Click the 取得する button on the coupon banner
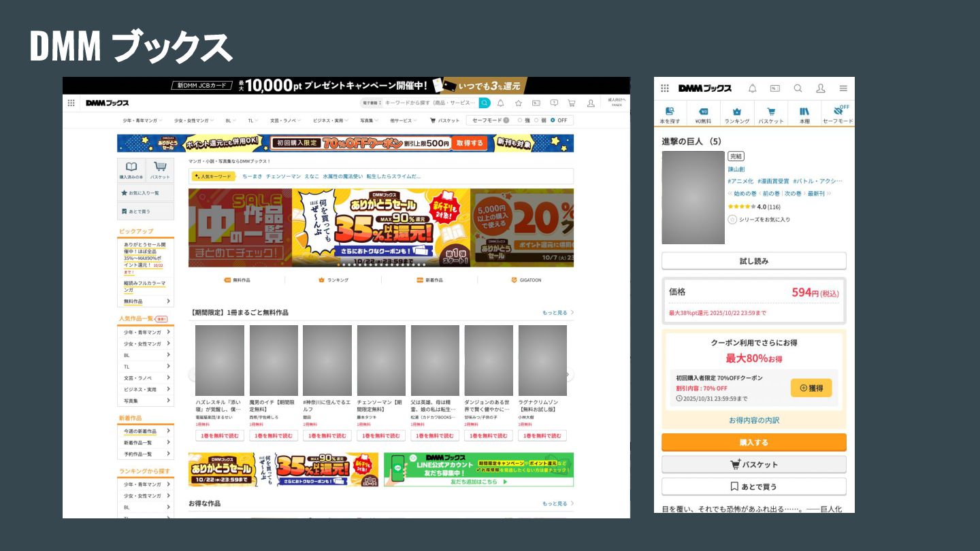This screenshot has height=551, width=980. click(x=470, y=143)
